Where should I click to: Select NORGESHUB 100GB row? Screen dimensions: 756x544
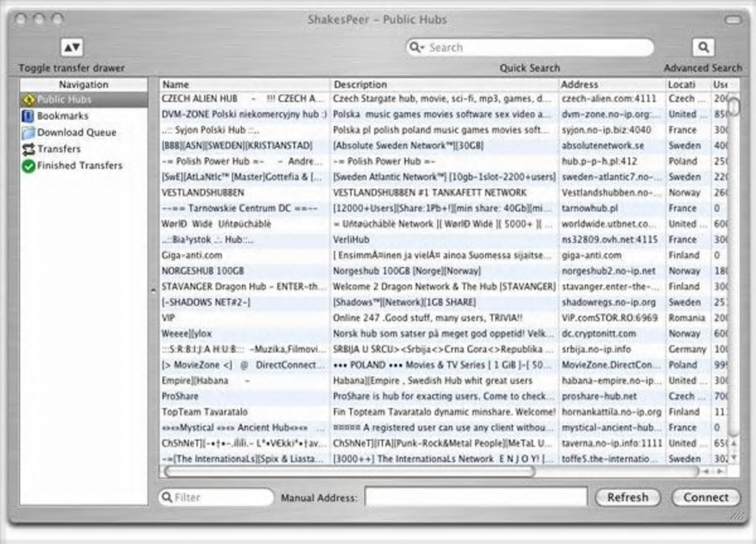pyautogui.click(x=443, y=271)
